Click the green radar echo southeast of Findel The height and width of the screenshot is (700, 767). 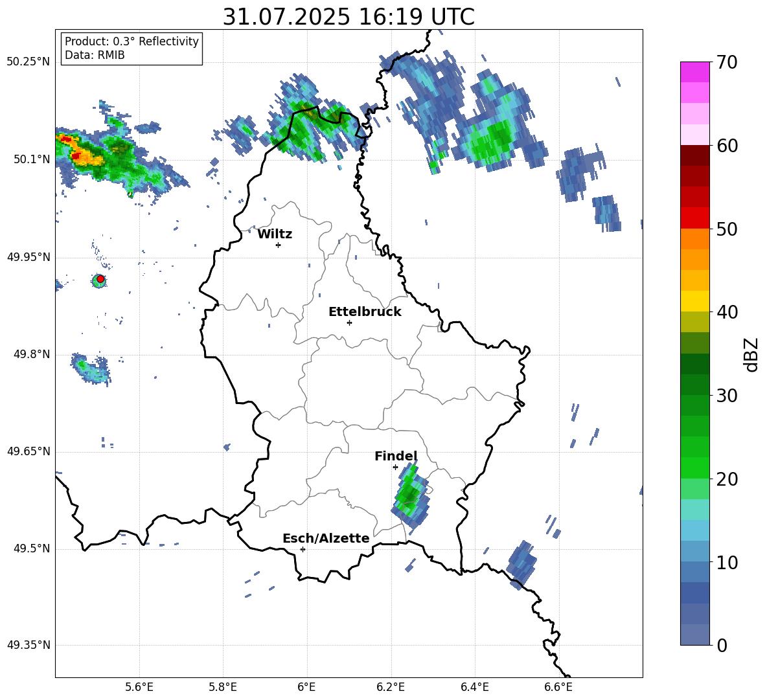pos(411,497)
